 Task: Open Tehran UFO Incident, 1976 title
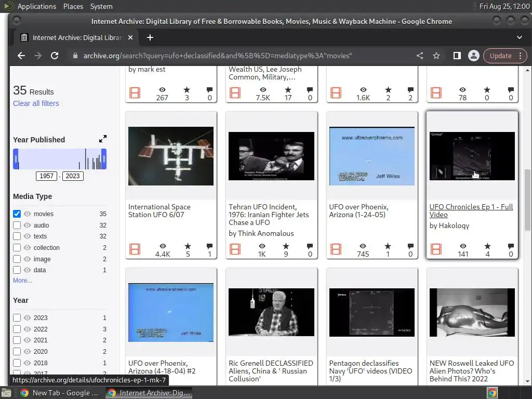tap(269, 215)
